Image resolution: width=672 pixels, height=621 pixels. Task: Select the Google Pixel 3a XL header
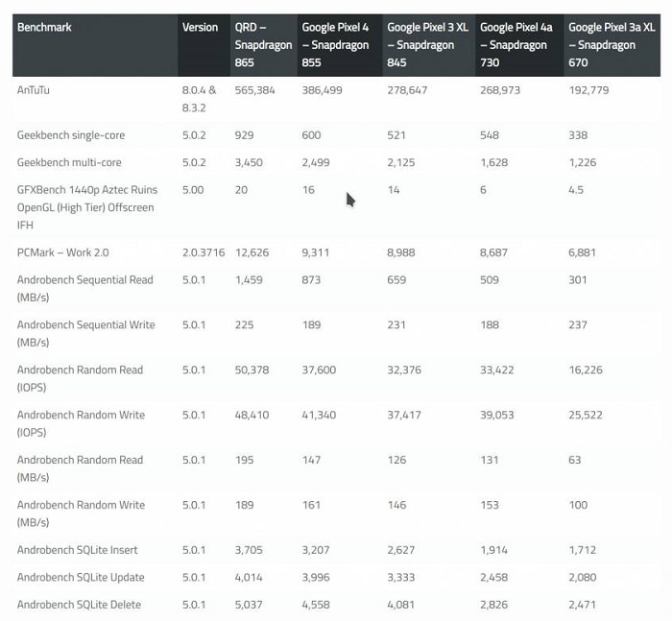(605, 45)
